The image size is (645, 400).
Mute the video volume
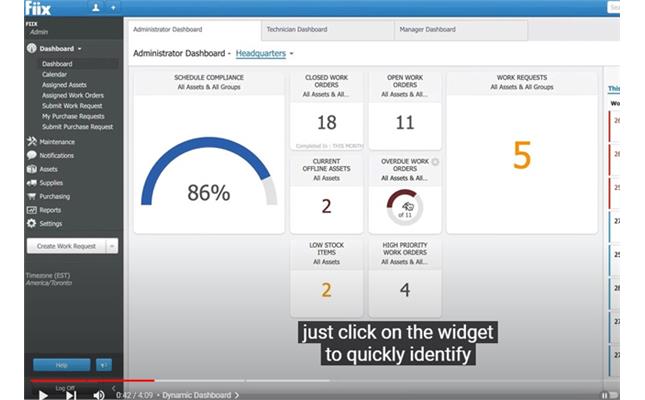98,395
